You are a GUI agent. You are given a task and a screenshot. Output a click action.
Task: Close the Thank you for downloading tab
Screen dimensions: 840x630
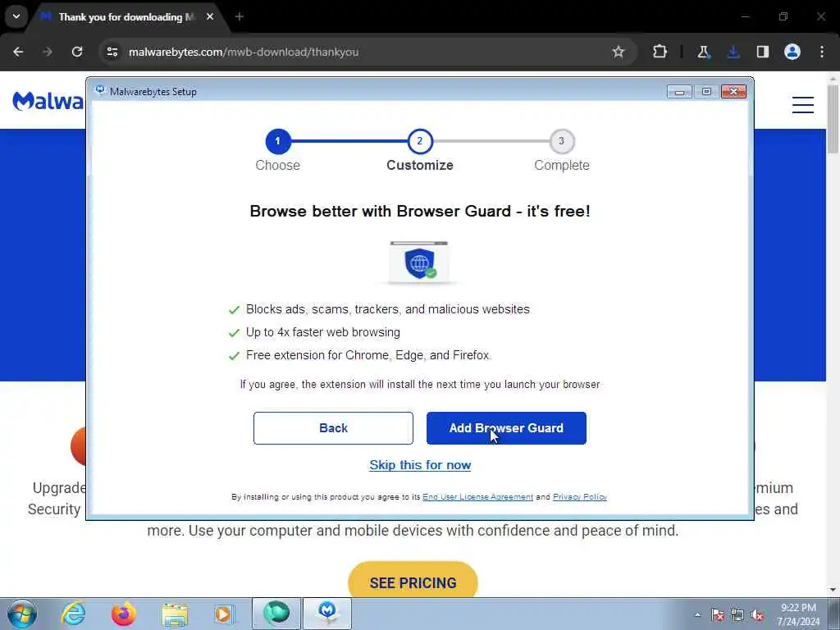[210, 17]
